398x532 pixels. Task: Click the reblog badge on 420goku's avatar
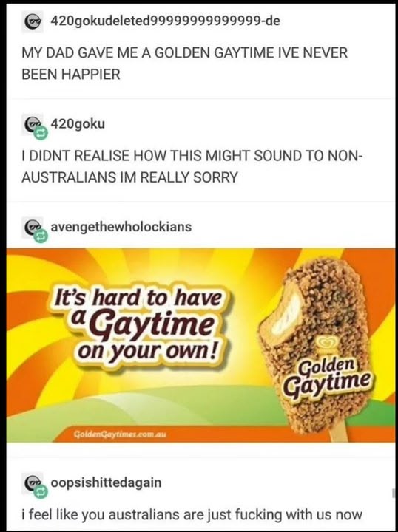41,133
